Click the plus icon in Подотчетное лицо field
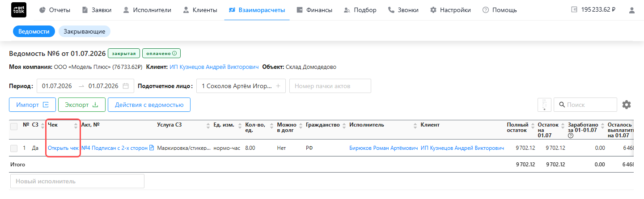The height and width of the screenshot is (199, 644). tap(278, 86)
